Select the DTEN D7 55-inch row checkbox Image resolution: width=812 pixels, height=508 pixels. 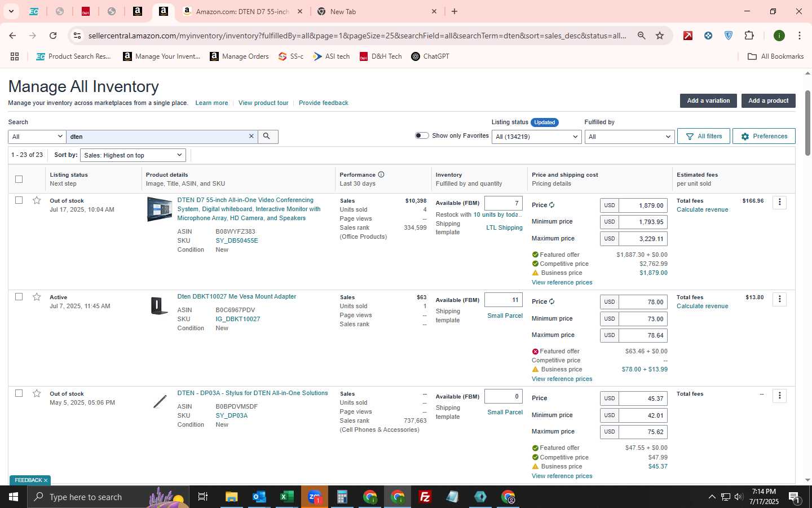19,200
